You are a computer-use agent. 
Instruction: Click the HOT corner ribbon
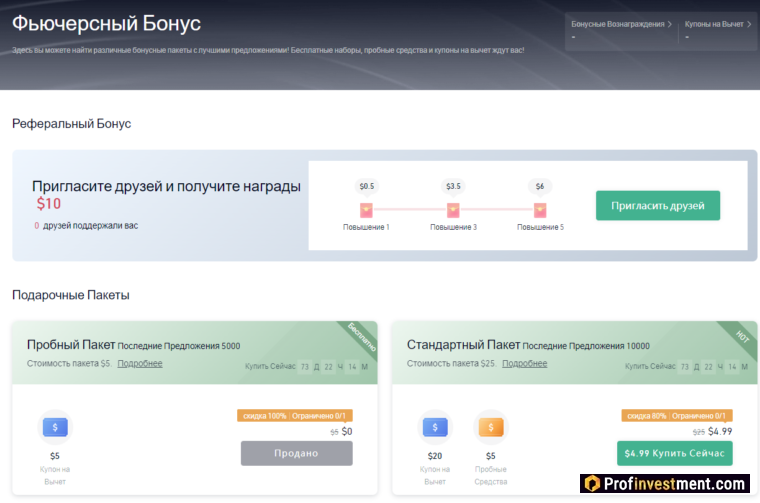click(743, 336)
